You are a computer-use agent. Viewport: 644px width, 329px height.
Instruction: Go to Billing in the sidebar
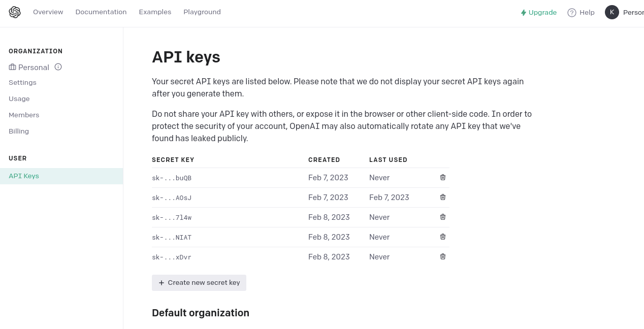click(x=19, y=131)
